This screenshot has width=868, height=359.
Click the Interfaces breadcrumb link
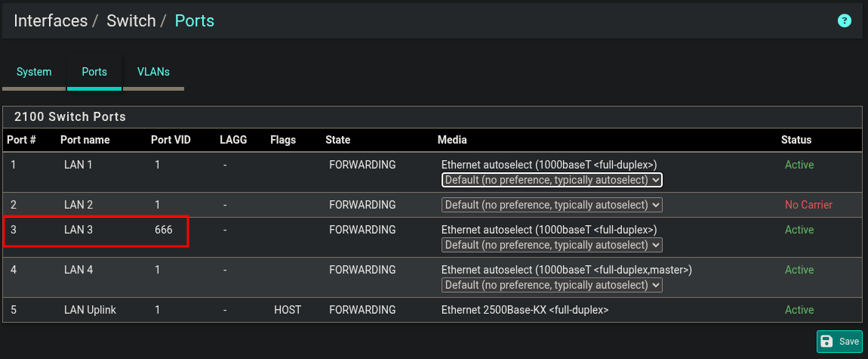[51, 20]
